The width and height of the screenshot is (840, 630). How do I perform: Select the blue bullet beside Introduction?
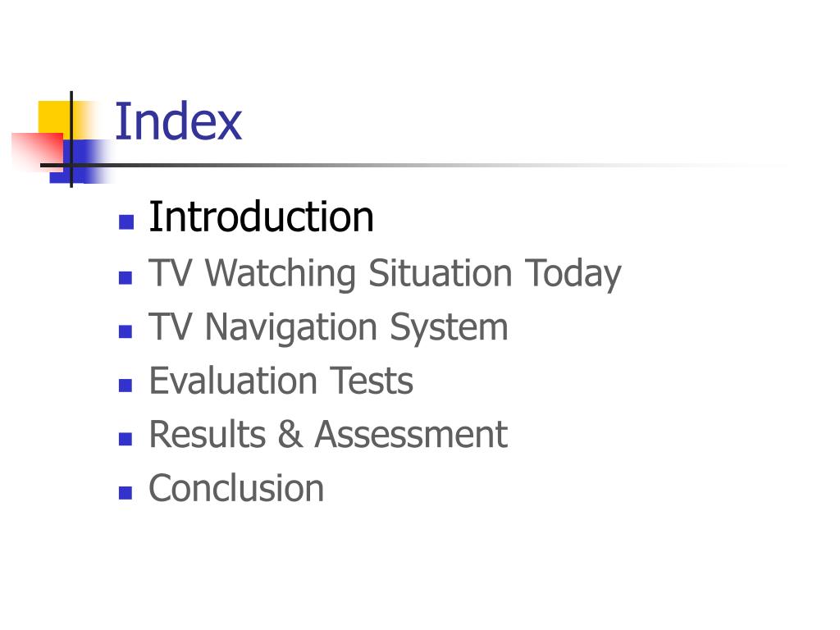[x=126, y=221]
